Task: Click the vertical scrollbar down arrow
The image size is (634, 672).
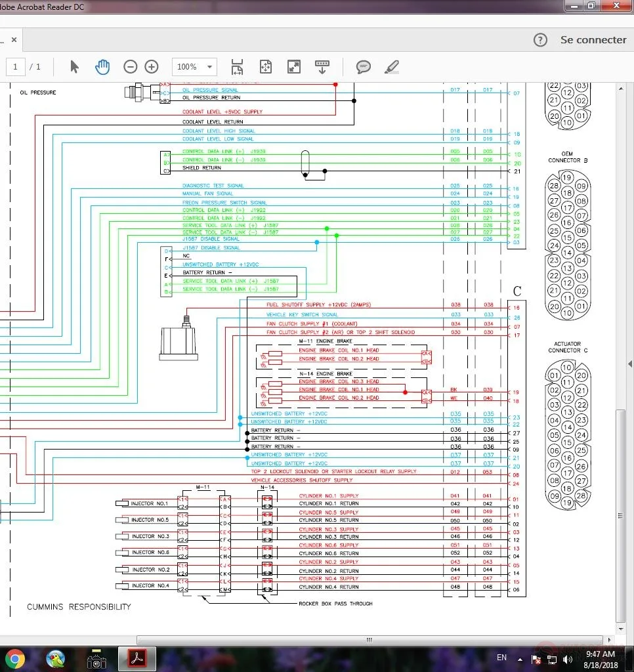Action: tap(621, 629)
